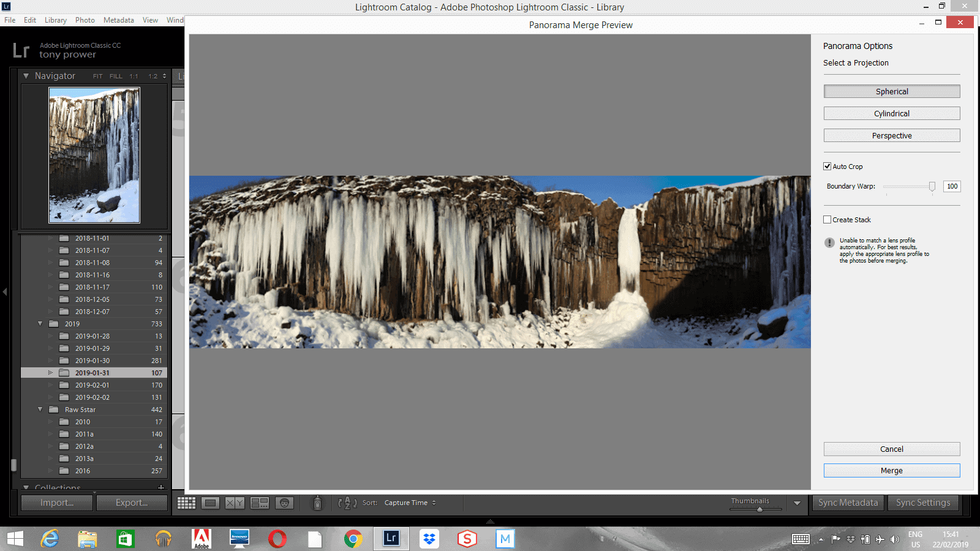Open Sort Capture Time dropdown

pyautogui.click(x=410, y=503)
